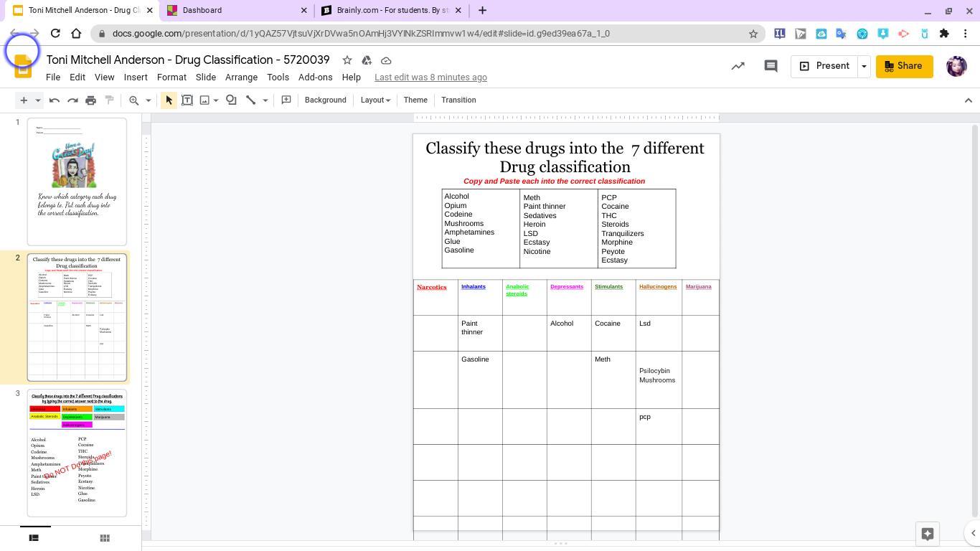Open the View menu
The image size is (980, 551).
click(104, 77)
